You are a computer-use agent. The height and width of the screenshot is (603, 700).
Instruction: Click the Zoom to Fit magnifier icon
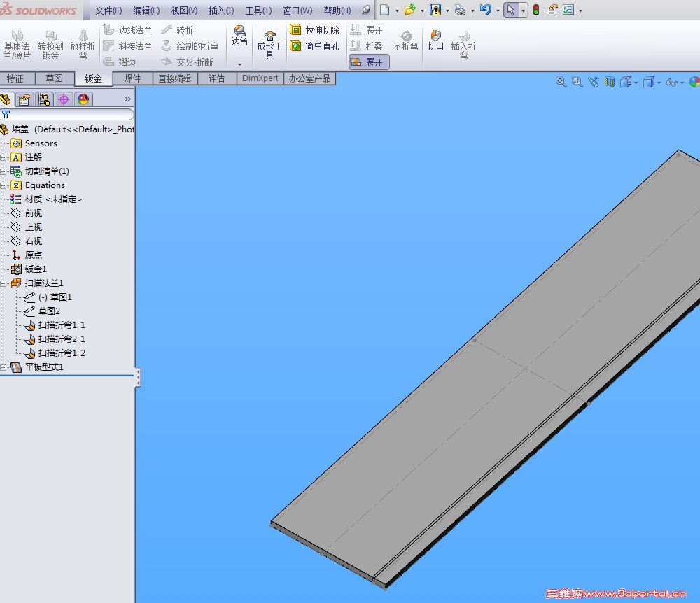click(x=561, y=82)
